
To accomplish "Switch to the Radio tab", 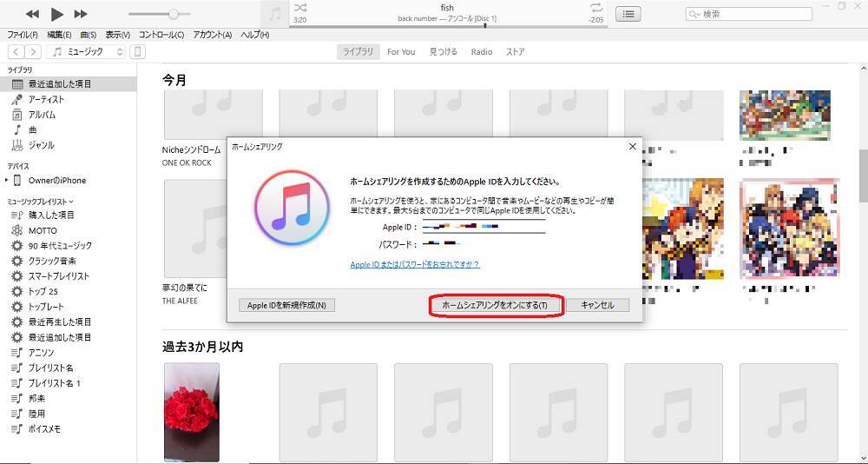I will point(482,51).
